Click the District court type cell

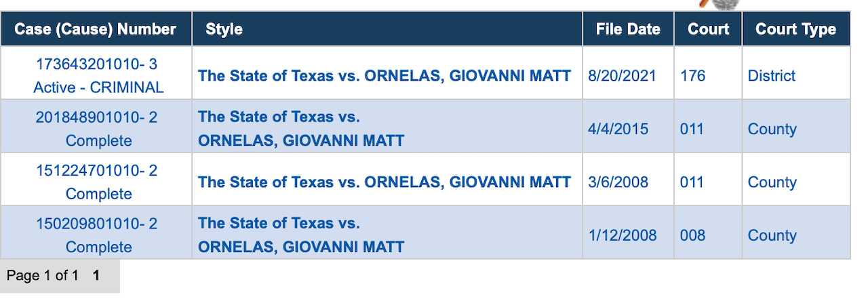coord(771,75)
